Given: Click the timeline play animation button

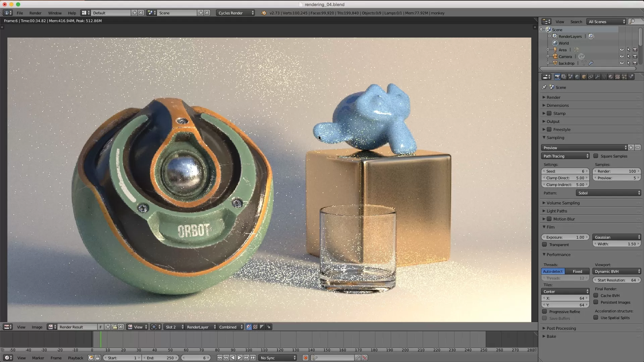Looking at the screenshot, I should tap(239, 358).
